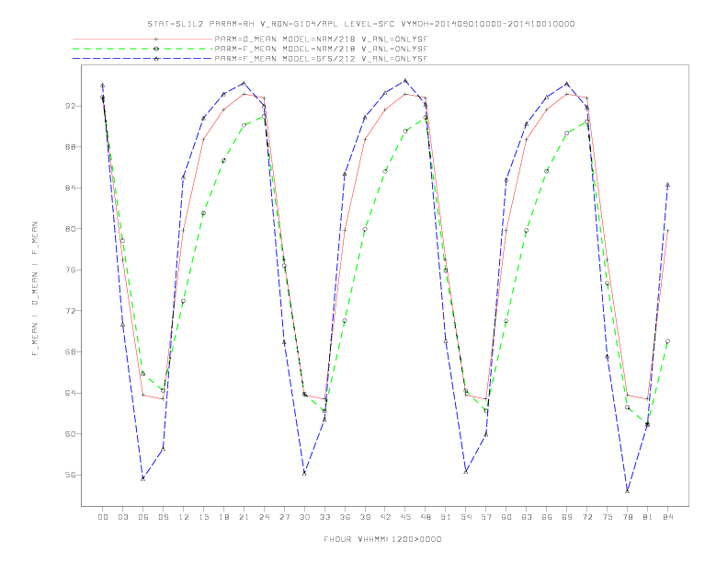The width and height of the screenshot is (728, 563).
Task: Click the y-axis tick label 76
Action: (72, 270)
